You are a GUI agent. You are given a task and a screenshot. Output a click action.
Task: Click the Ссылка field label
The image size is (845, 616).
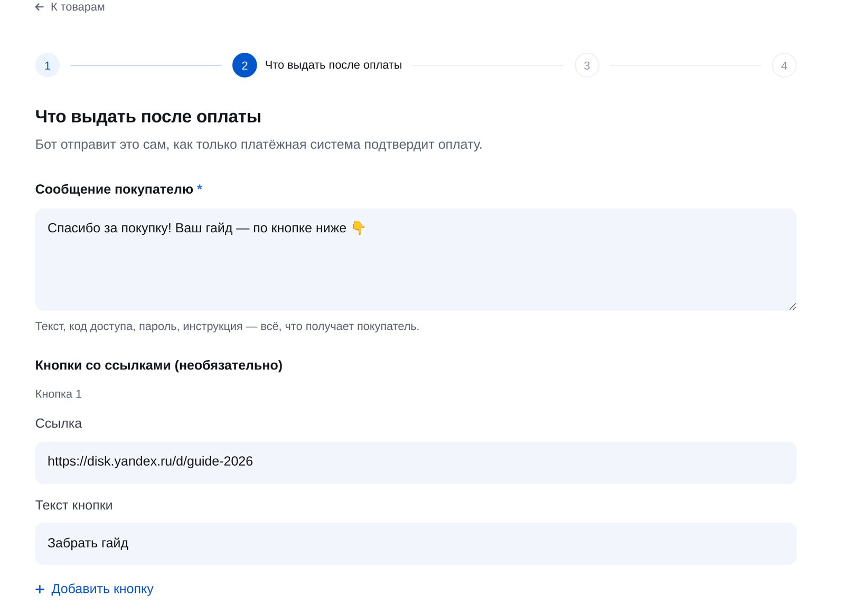(59, 423)
